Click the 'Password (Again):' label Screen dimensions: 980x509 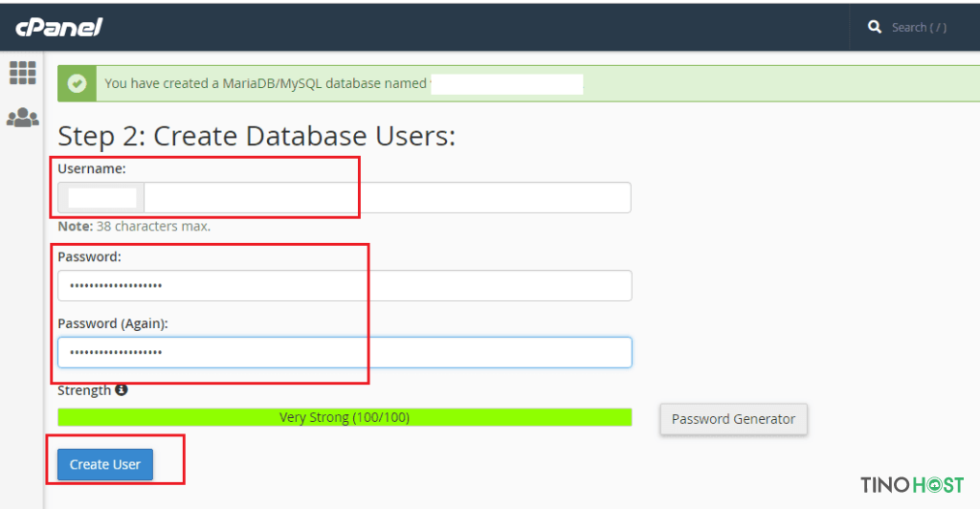point(113,323)
